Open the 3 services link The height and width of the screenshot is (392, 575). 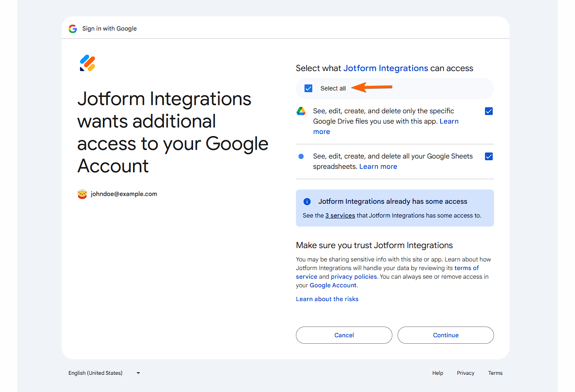click(x=340, y=215)
